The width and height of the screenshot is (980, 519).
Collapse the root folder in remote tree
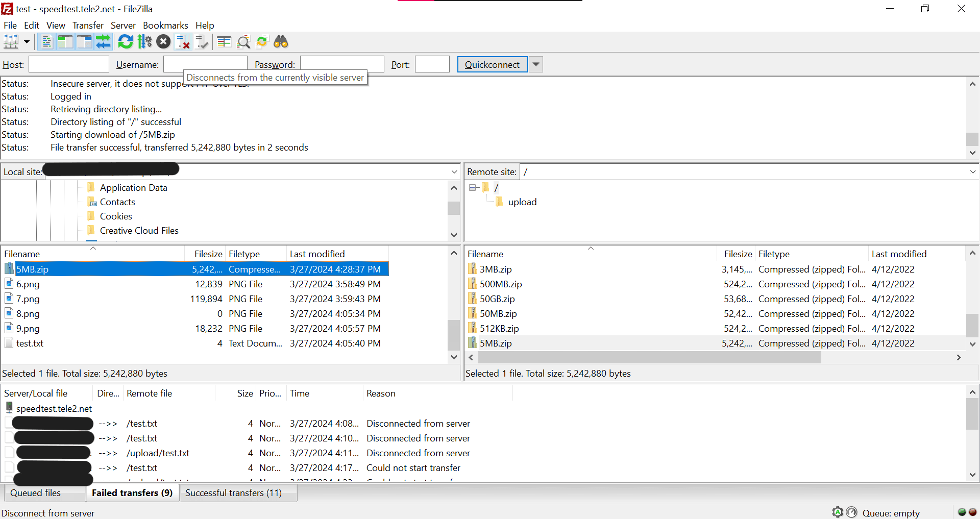(x=472, y=187)
